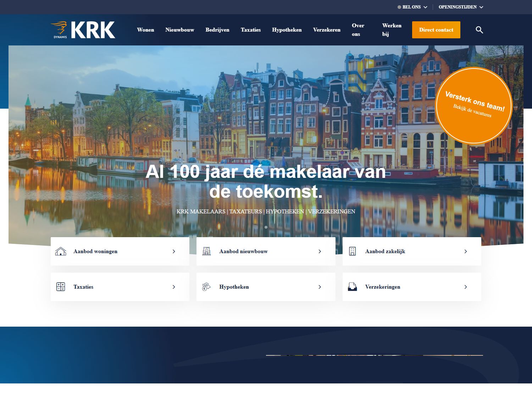
Task: Click Werken bij in the navigation
Action: [392, 30]
